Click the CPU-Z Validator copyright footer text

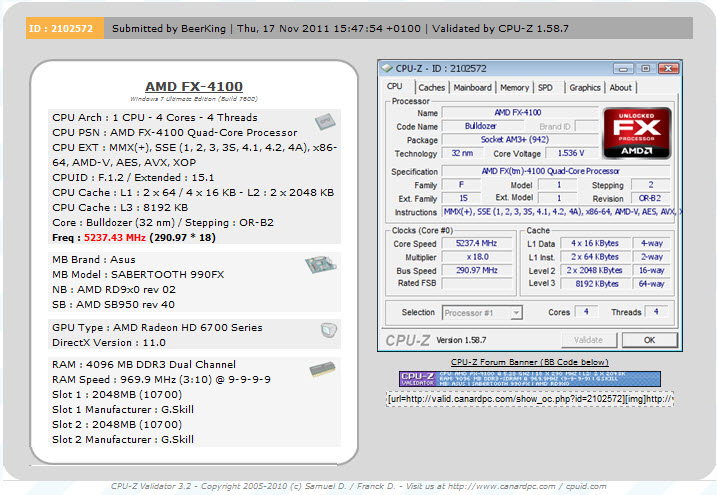pyautogui.click(x=358, y=486)
